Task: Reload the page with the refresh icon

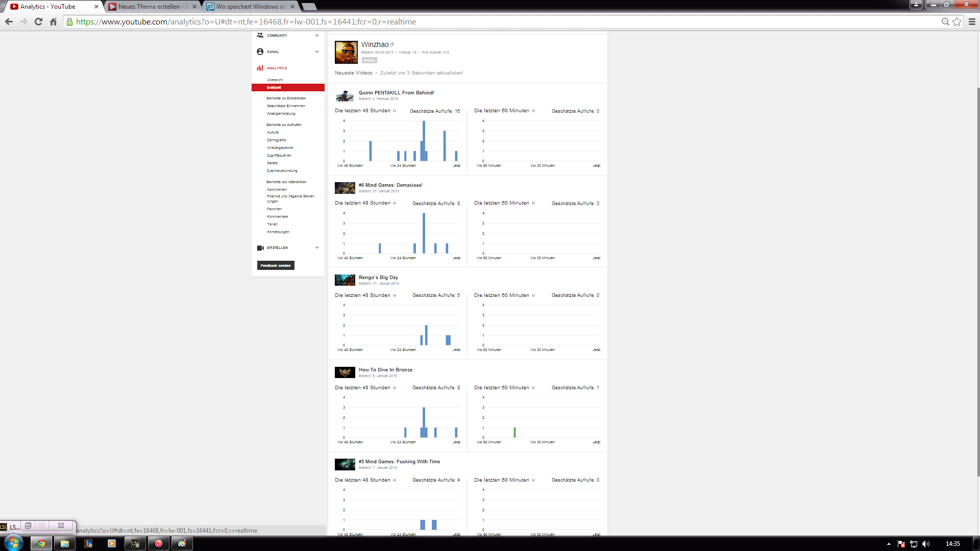Action: (38, 21)
